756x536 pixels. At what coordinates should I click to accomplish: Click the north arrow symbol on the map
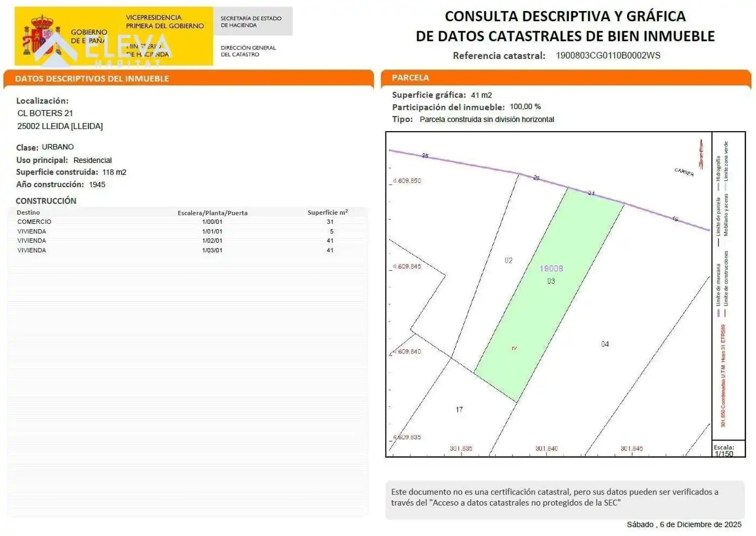click(x=701, y=154)
